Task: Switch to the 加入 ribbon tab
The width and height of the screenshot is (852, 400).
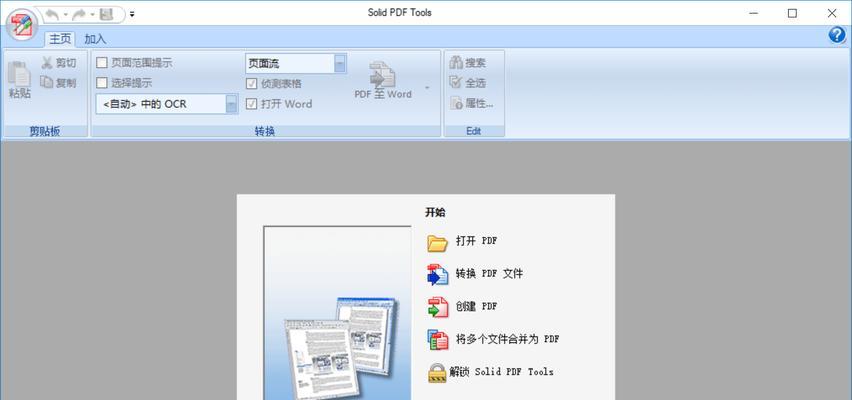Action: pyautogui.click(x=95, y=39)
